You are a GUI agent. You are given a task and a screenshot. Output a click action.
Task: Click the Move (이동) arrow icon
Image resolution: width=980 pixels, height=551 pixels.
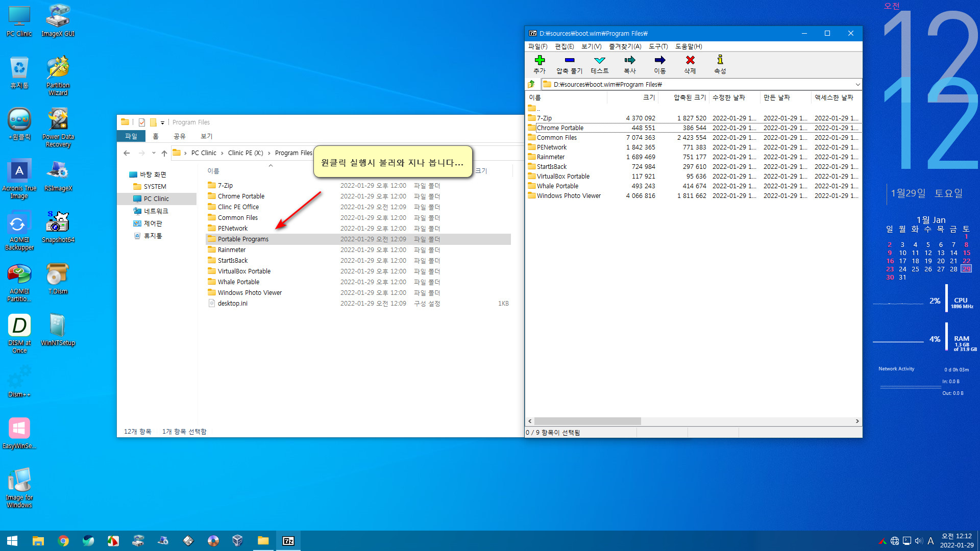tap(660, 60)
